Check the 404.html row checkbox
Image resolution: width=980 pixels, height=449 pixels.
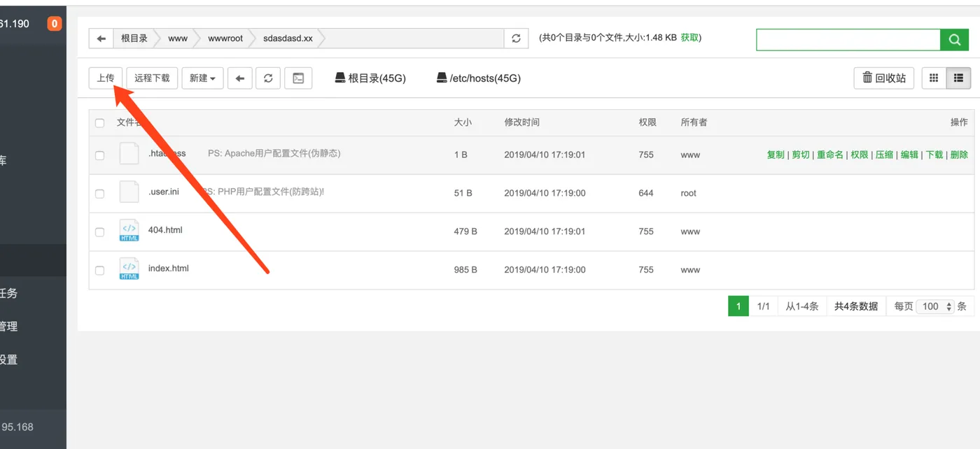pos(99,232)
